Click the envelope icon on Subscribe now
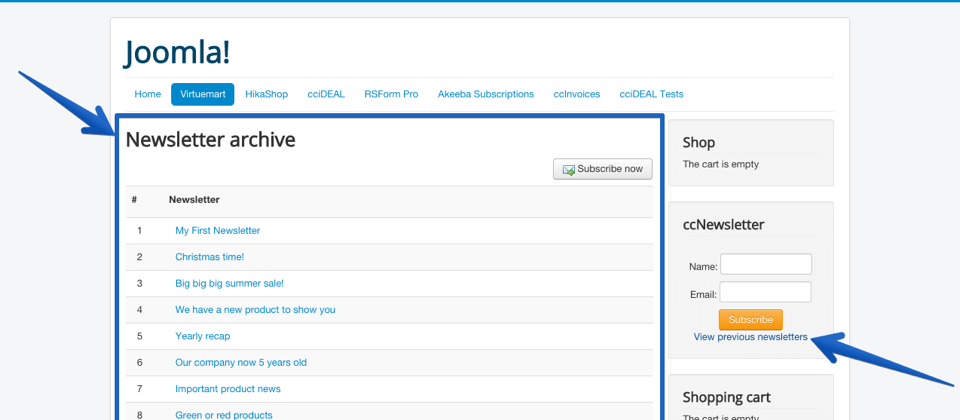Viewport: 960px width, 420px height. (x=569, y=170)
